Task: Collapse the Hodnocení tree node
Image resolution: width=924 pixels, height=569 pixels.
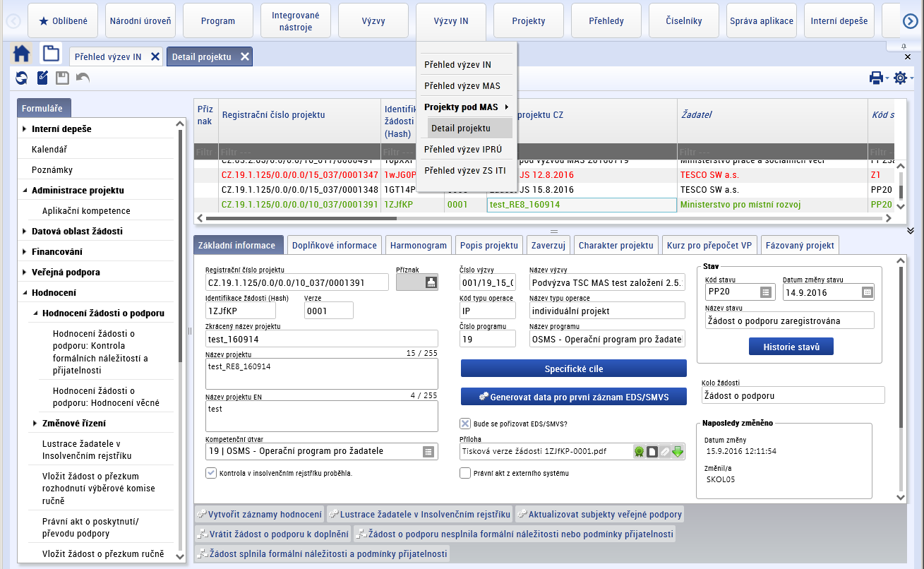Action: coord(25,293)
